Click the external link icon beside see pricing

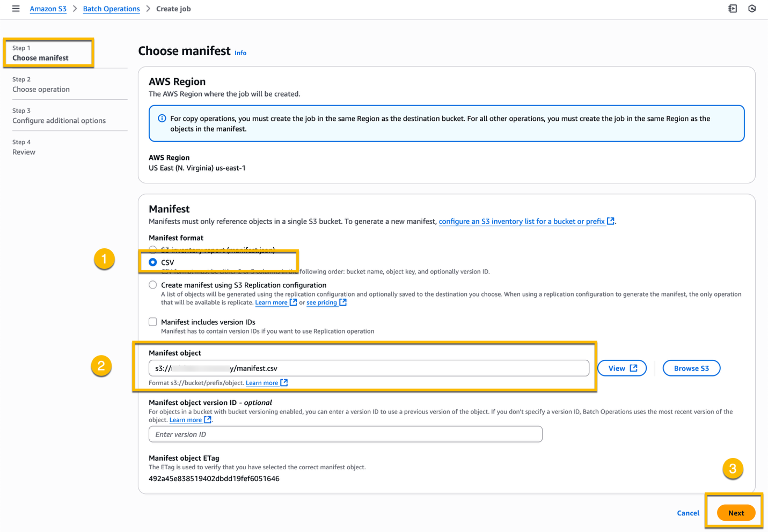coord(344,302)
